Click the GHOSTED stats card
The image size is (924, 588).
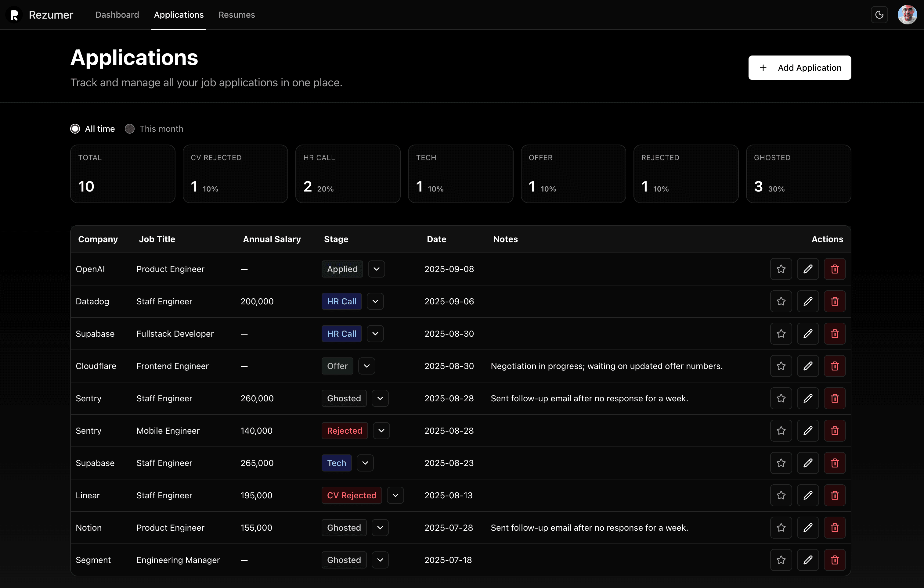(x=799, y=174)
